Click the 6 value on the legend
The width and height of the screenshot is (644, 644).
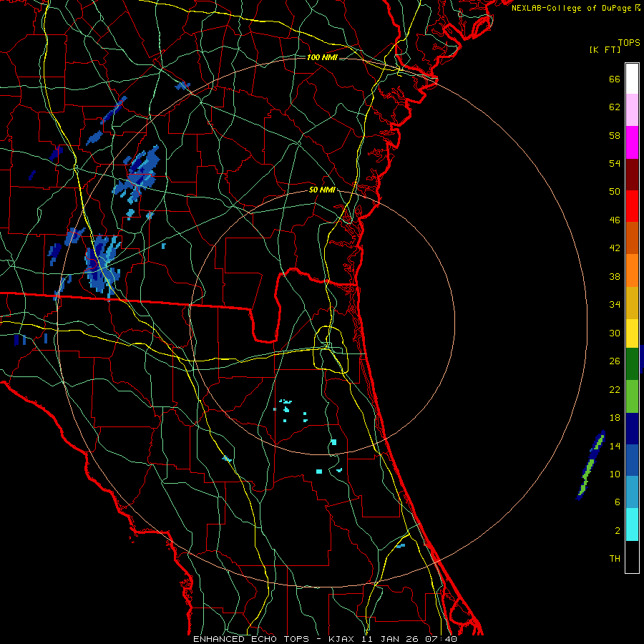point(618,502)
